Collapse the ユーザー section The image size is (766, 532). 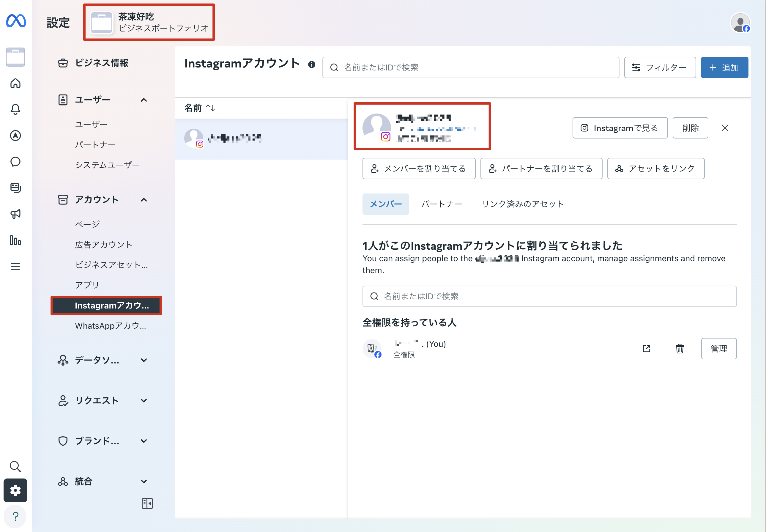(144, 100)
